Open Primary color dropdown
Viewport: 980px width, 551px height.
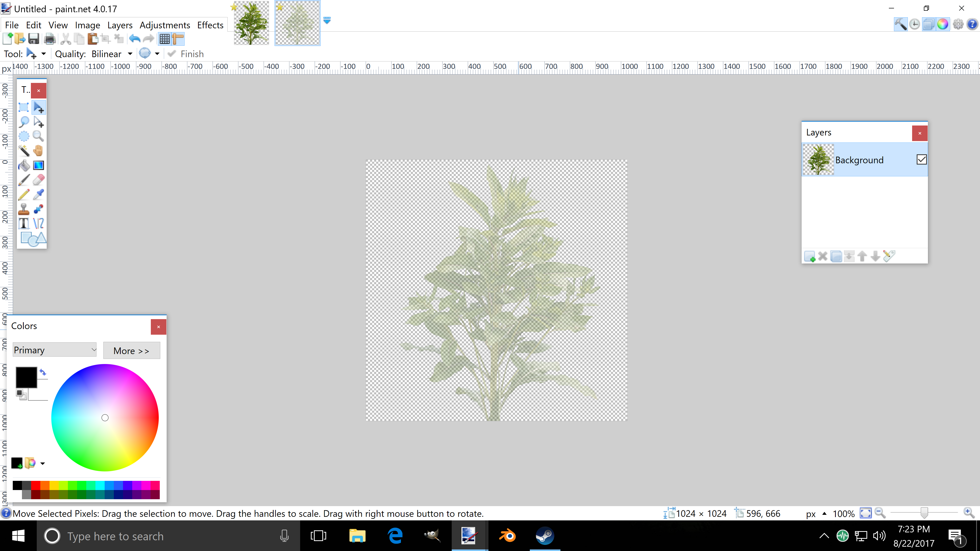[x=55, y=350]
